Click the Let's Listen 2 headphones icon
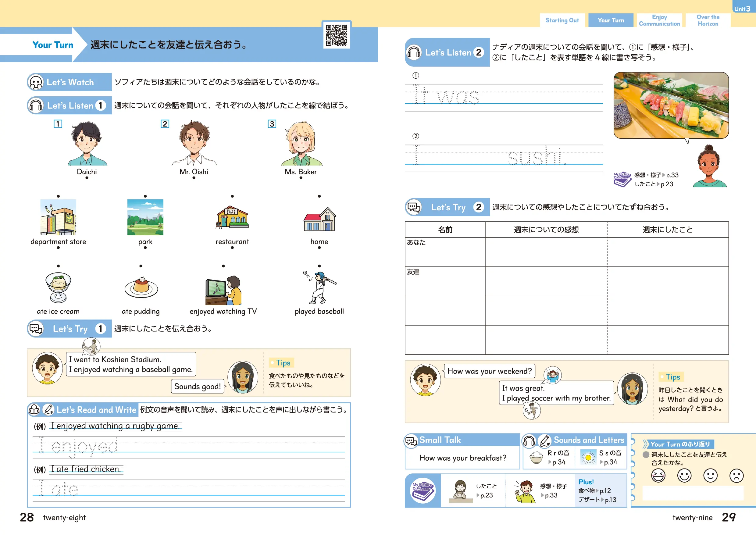Image resolution: width=756 pixels, height=535 pixels. [x=414, y=52]
